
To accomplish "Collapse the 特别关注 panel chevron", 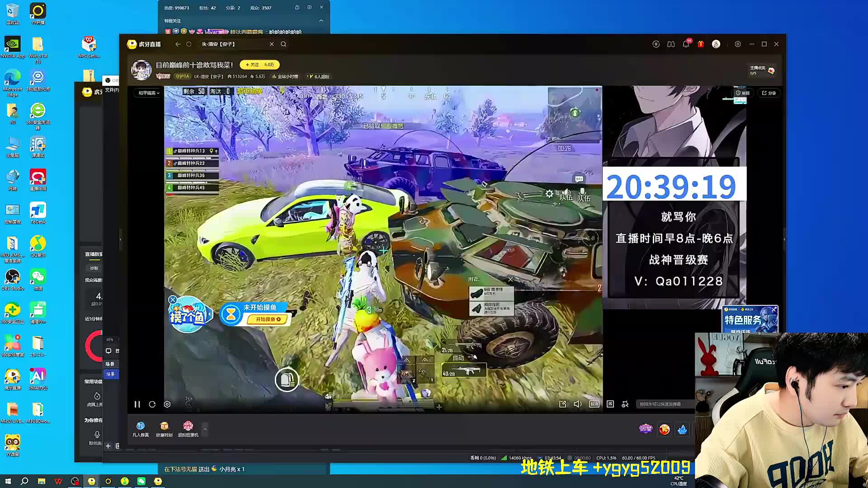I will [321, 21].
